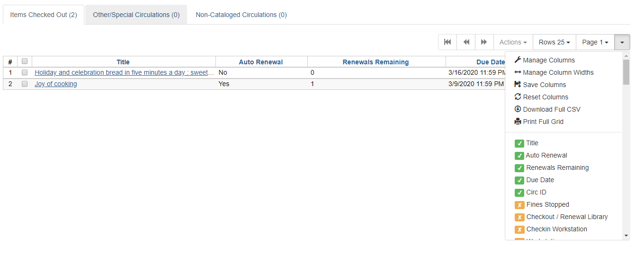Viewport: 644px width, 264px height.
Task: Click the refresh icon beside Reset Columns
Action: point(518,97)
